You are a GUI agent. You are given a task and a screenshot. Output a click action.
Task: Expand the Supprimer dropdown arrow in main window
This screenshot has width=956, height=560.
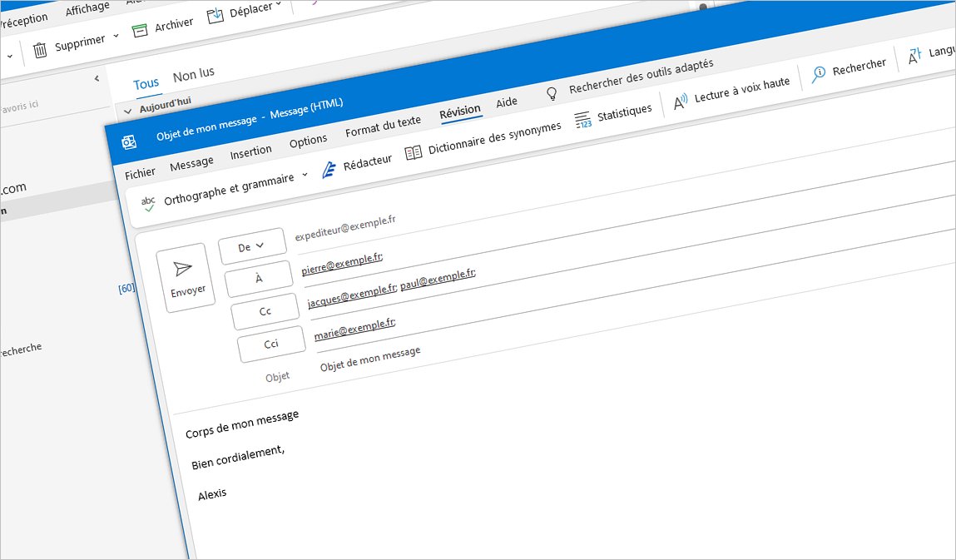116,36
